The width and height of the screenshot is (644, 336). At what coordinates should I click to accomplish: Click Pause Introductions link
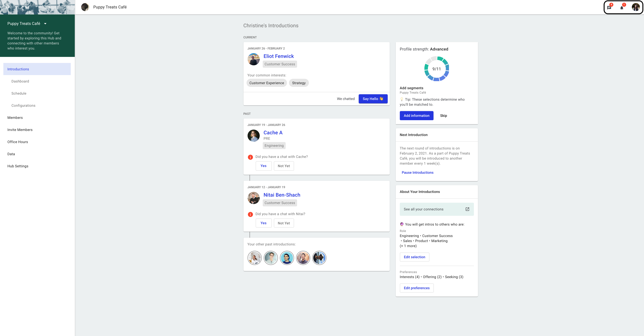click(417, 172)
